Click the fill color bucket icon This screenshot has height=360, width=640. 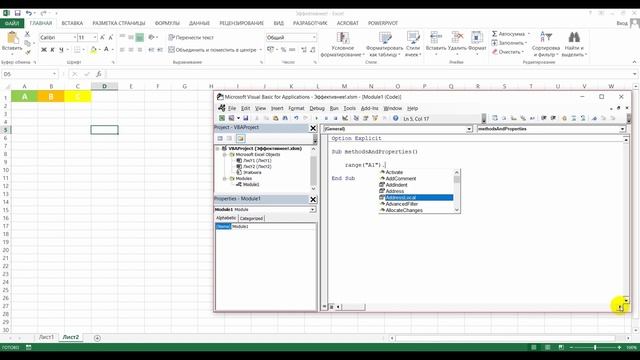93,50
